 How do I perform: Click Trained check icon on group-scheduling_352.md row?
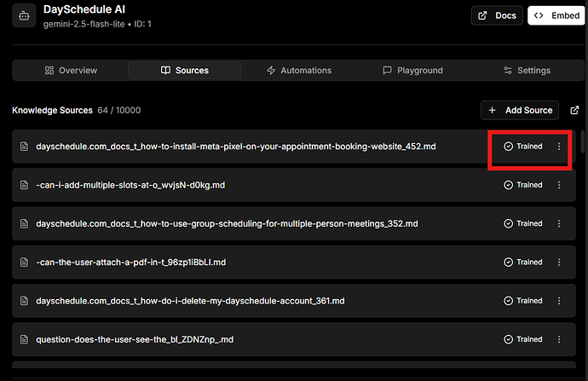point(508,223)
